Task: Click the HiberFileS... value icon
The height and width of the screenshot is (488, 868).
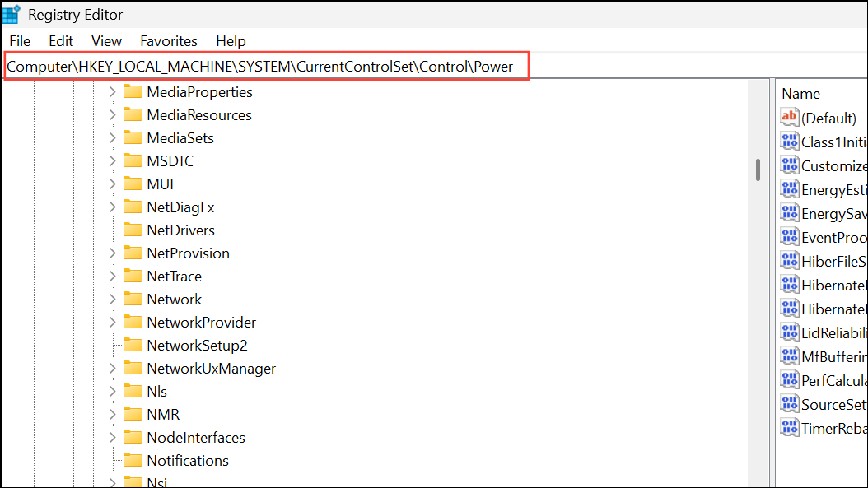Action: coord(790,260)
